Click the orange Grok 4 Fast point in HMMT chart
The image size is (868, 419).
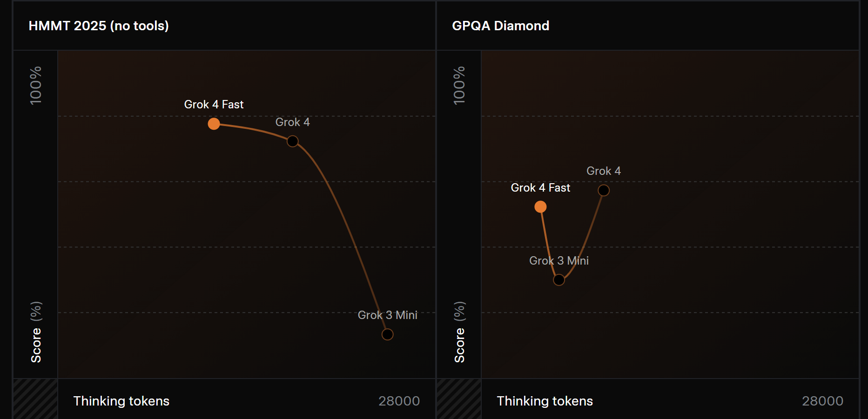click(214, 124)
